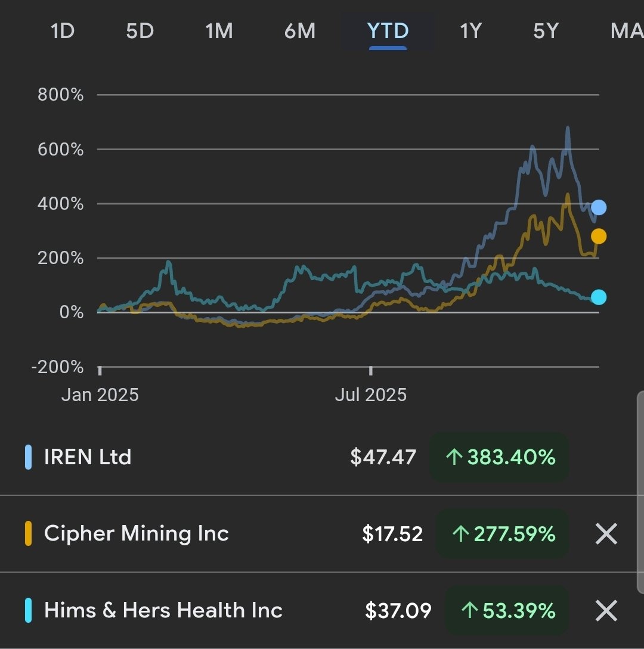The image size is (644, 649).
Task: Select the YTD tab
Action: tap(387, 32)
